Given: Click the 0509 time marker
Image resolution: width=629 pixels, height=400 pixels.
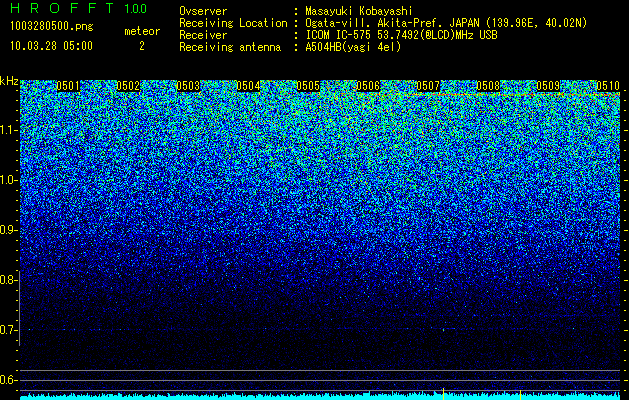Looking at the screenshot, I should pos(548,86).
